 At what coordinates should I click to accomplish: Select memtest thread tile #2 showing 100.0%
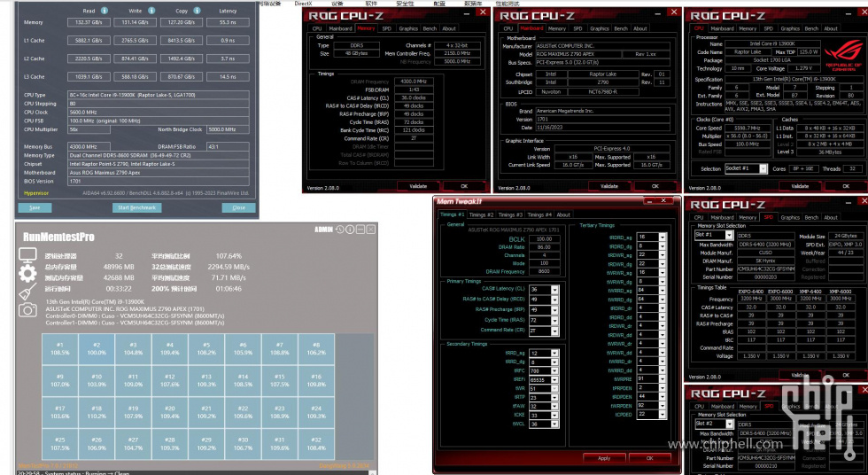[x=97, y=349]
